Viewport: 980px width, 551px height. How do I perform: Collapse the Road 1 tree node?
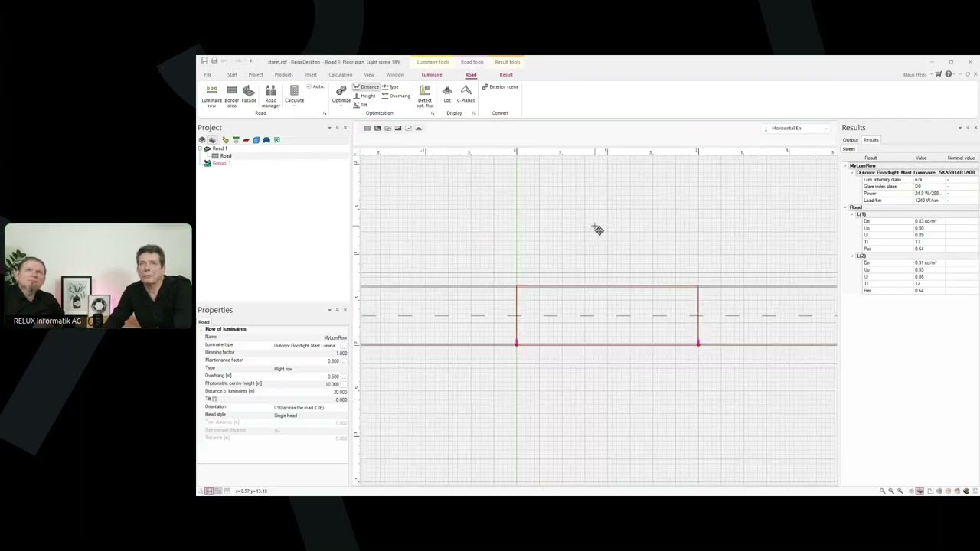[x=200, y=148]
